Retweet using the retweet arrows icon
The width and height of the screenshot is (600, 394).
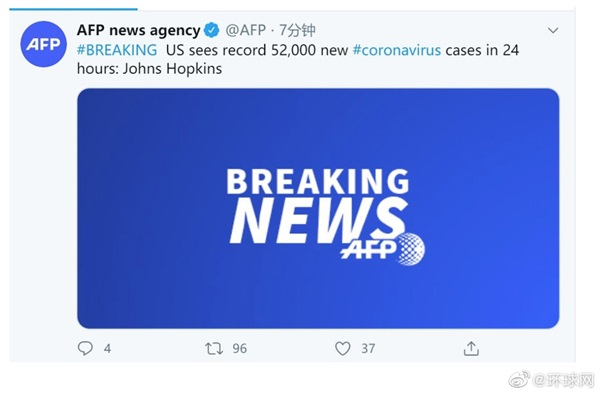(x=214, y=348)
